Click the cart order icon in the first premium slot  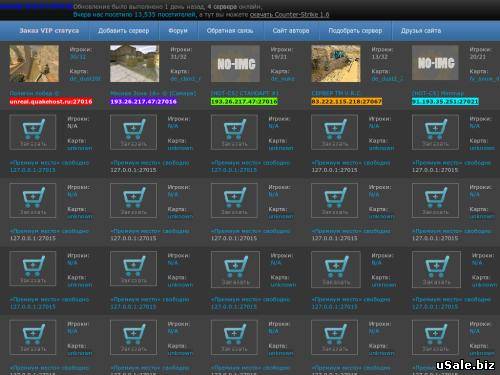(x=33, y=132)
